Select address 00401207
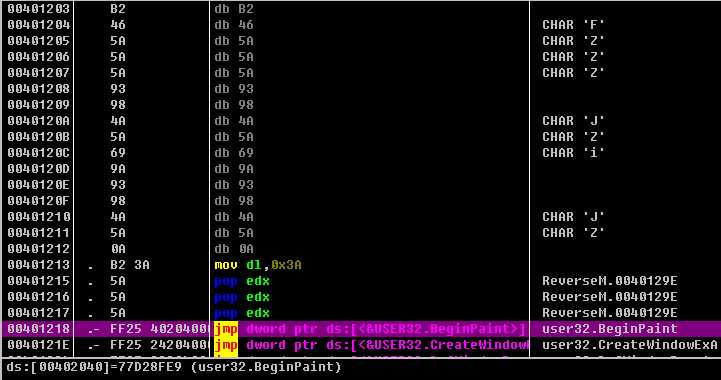 point(39,73)
